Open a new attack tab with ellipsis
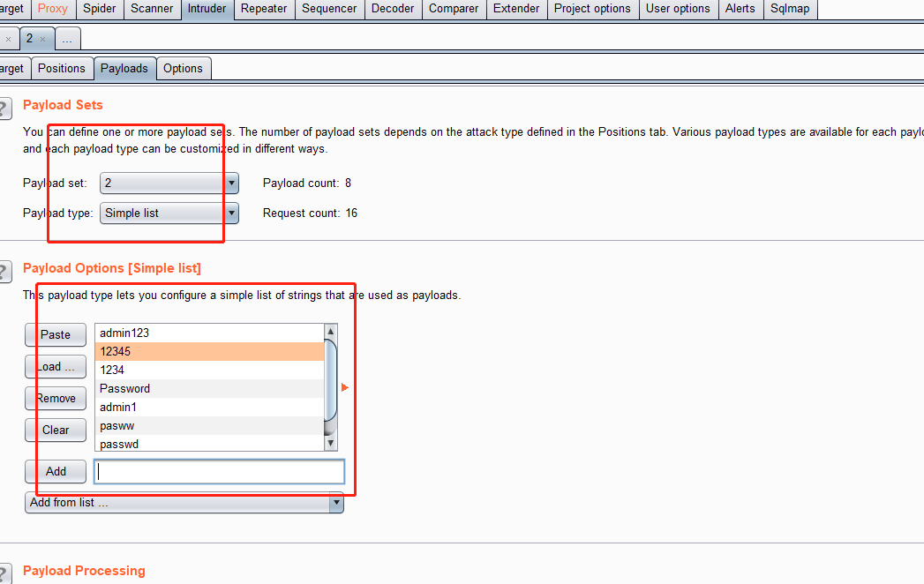 67,39
